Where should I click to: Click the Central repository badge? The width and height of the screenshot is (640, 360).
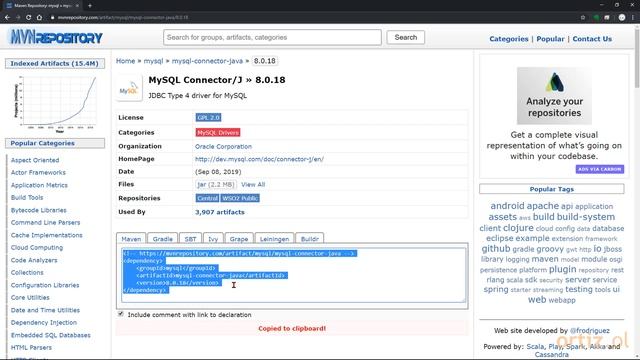207,198
